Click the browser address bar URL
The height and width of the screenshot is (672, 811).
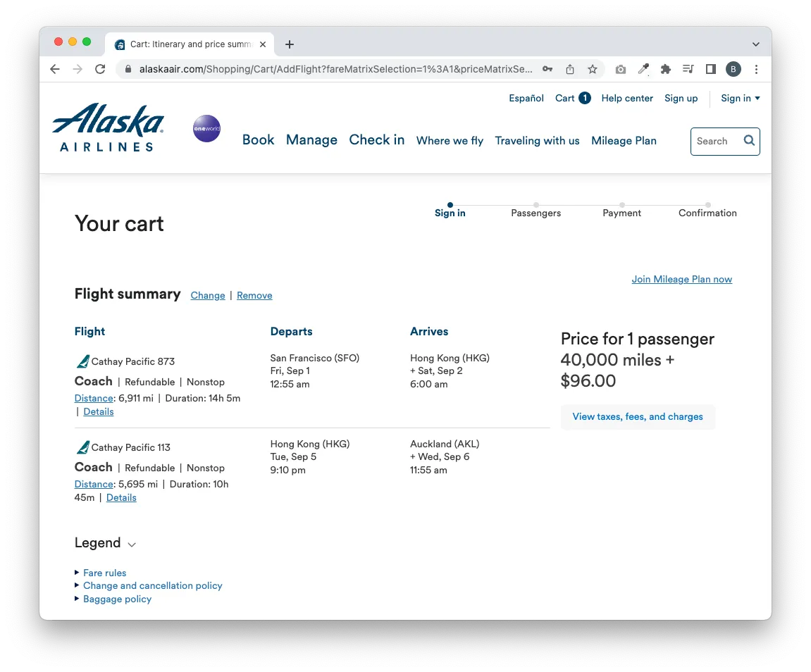335,69
